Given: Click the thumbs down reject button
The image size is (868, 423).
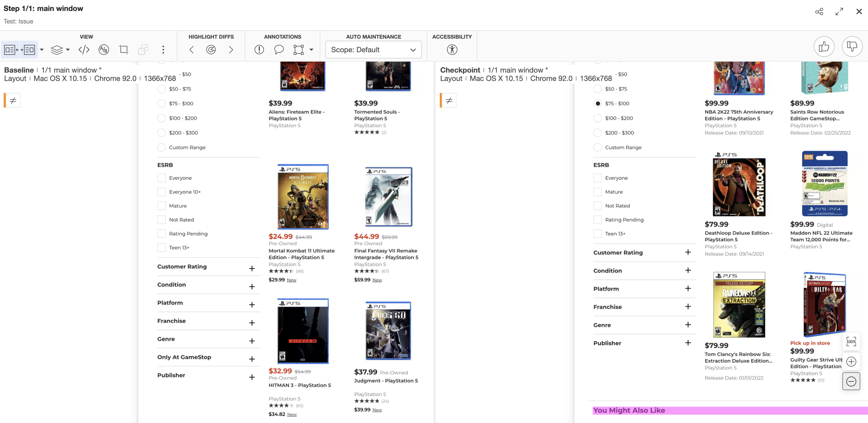Looking at the screenshot, I should (x=852, y=46).
